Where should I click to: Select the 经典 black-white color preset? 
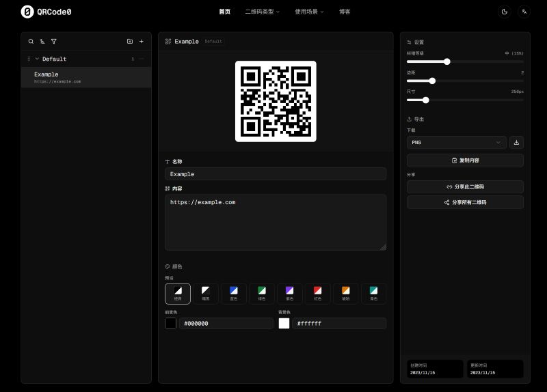[x=178, y=294]
